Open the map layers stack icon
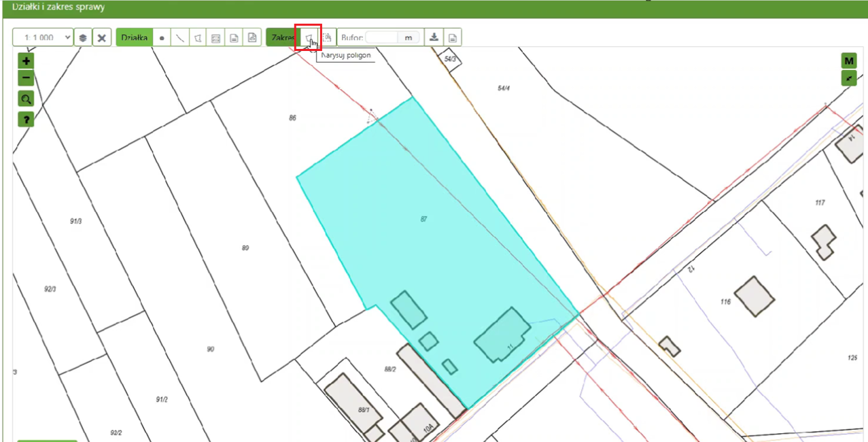 click(83, 37)
